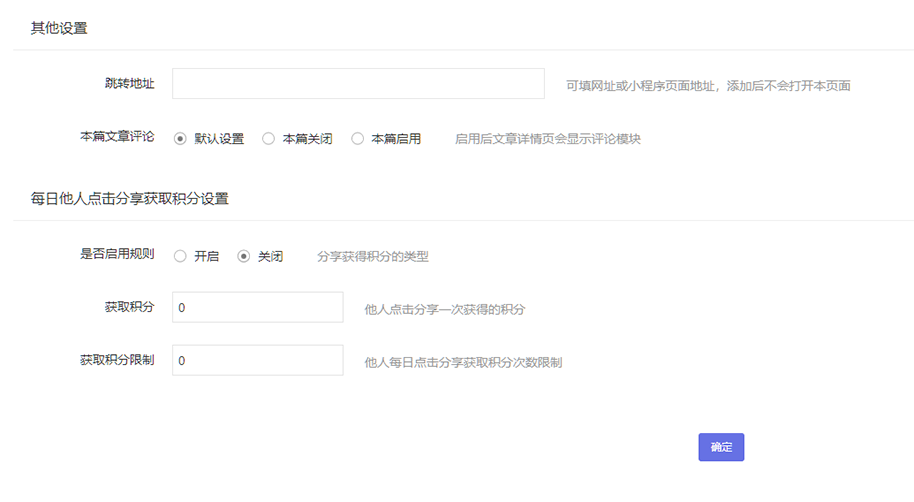Screen dimensions: 914x502
Task: Click the 获取积分限制 label text
Action: [x=117, y=360]
